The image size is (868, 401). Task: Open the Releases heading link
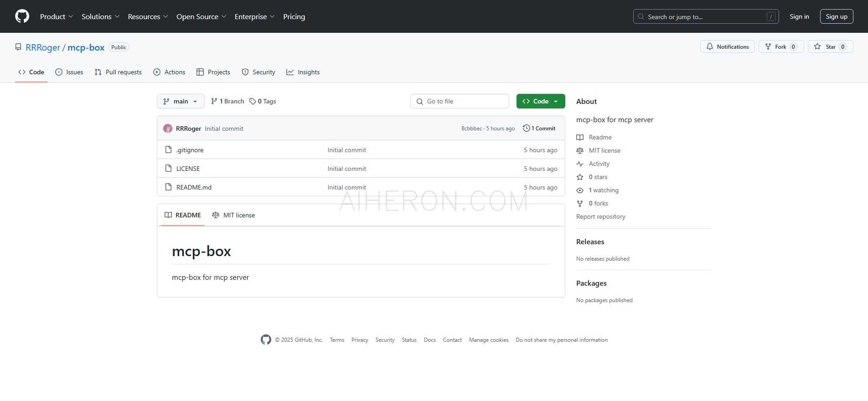pos(590,242)
